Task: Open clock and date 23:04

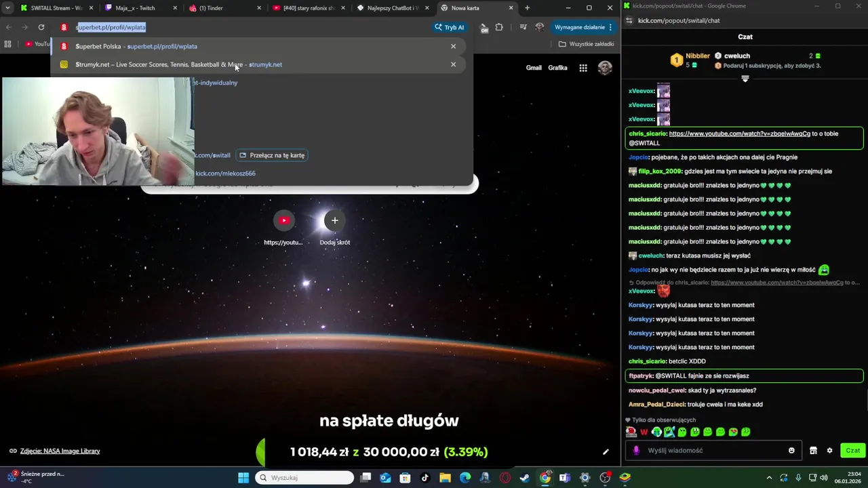Action: pos(849,478)
